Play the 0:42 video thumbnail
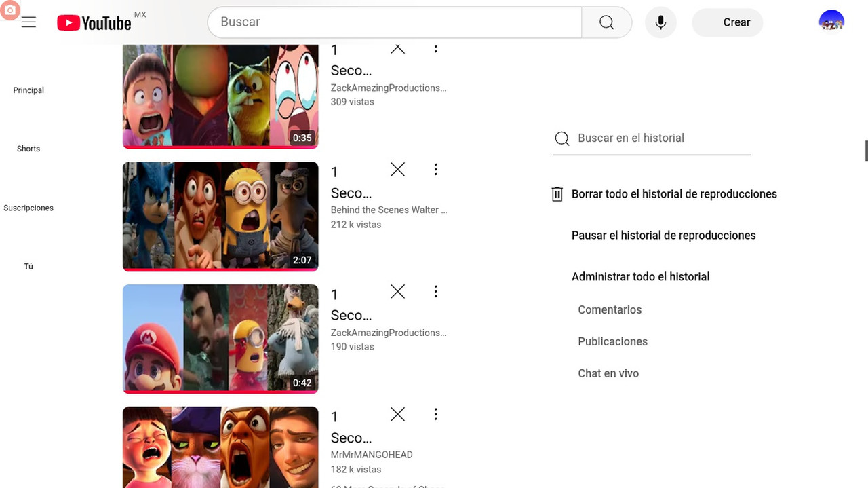This screenshot has height=488, width=868. click(220, 339)
